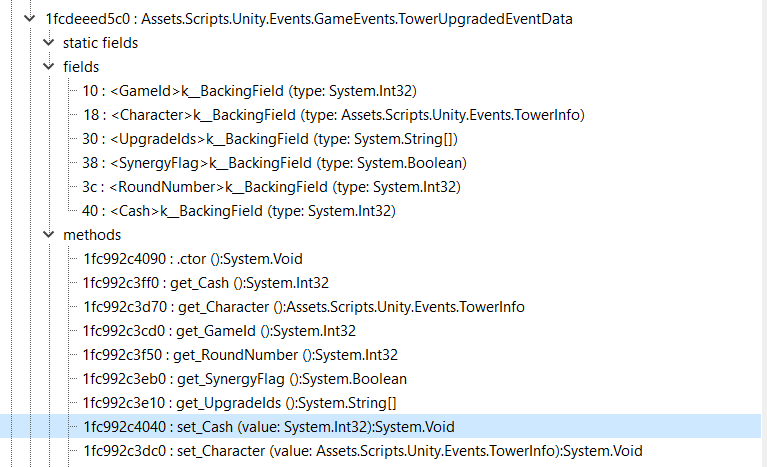Collapse the fields section chevron
Viewport: 767px width, 467px height.
(49, 67)
